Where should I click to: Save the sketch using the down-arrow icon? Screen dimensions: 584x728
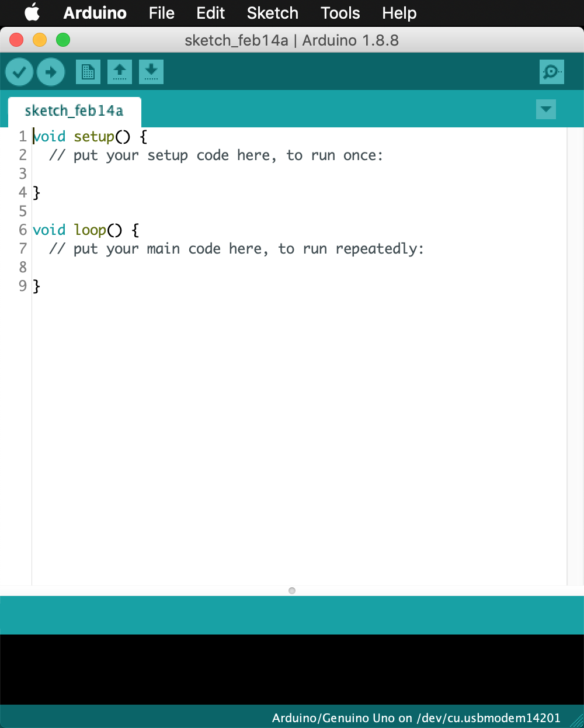(x=151, y=72)
